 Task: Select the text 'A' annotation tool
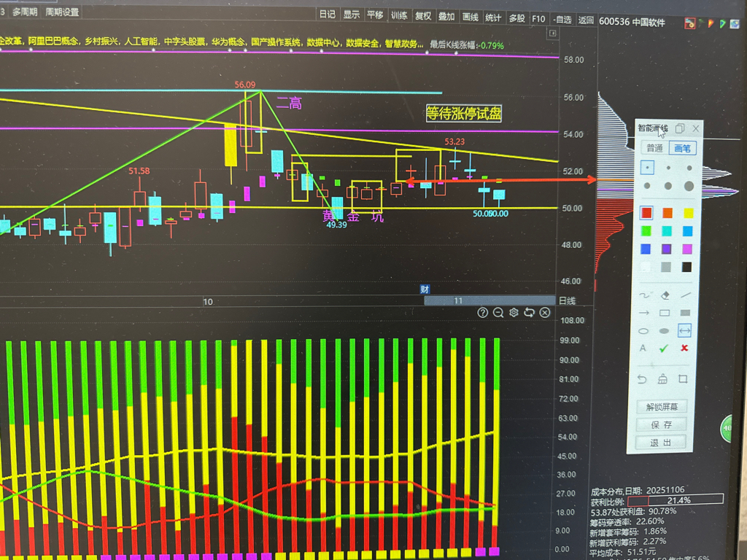[643, 348]
